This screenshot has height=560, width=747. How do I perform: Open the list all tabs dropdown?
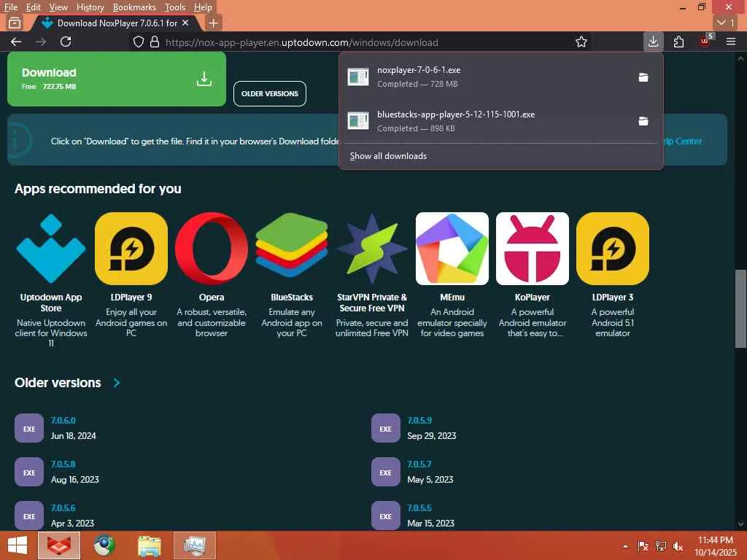coord(726,23)
